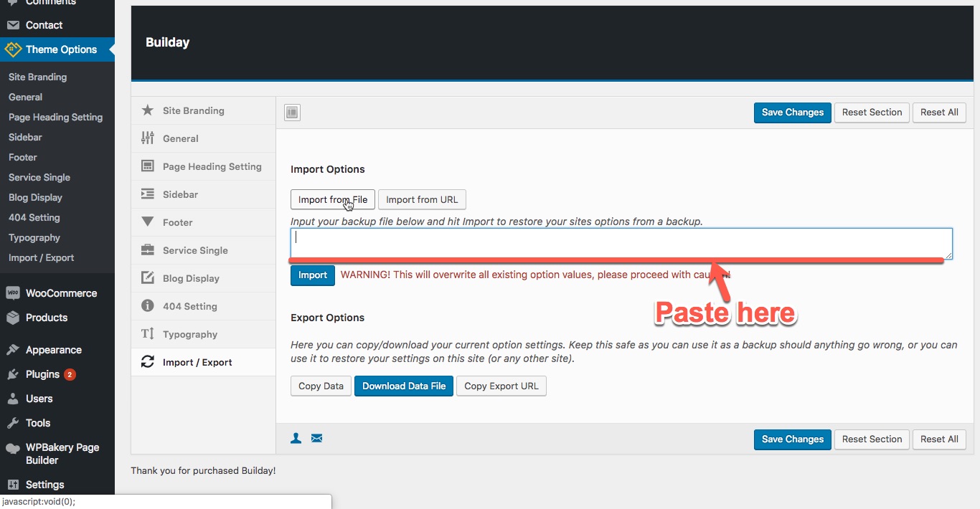This screenshot has height=509, width=980.
Task: Click into the import backup text area
Action: (621, 244)
